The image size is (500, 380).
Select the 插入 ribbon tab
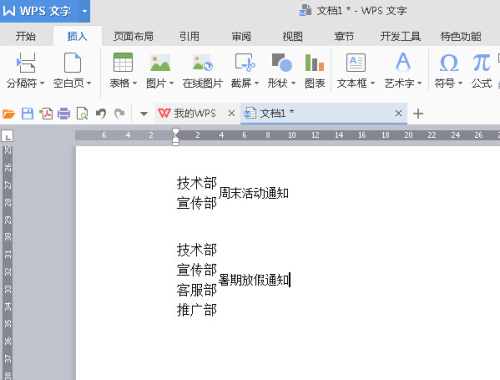click(x=77, y=36)
